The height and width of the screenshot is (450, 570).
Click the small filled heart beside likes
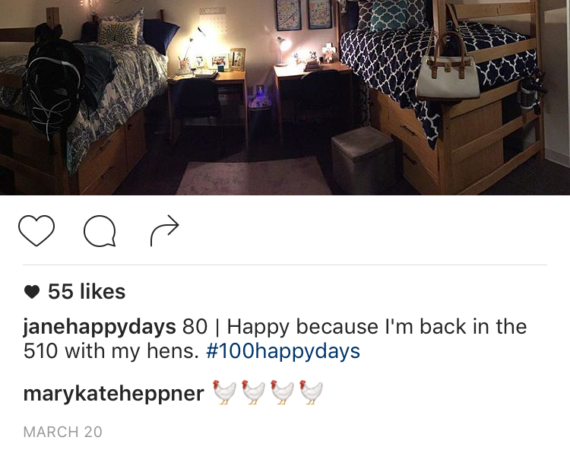pos(32,292)
